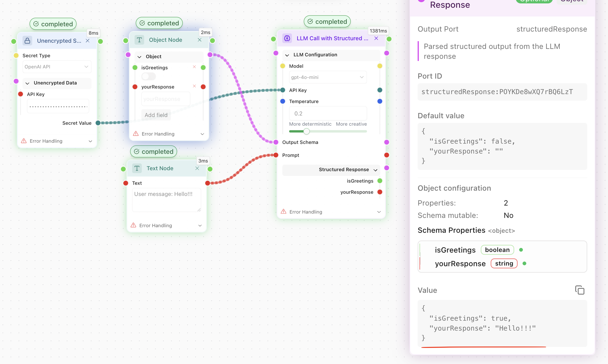608x364 pixels.
Task: Open the gpt-4o-mini model dropdown
Action: point(328,77)
